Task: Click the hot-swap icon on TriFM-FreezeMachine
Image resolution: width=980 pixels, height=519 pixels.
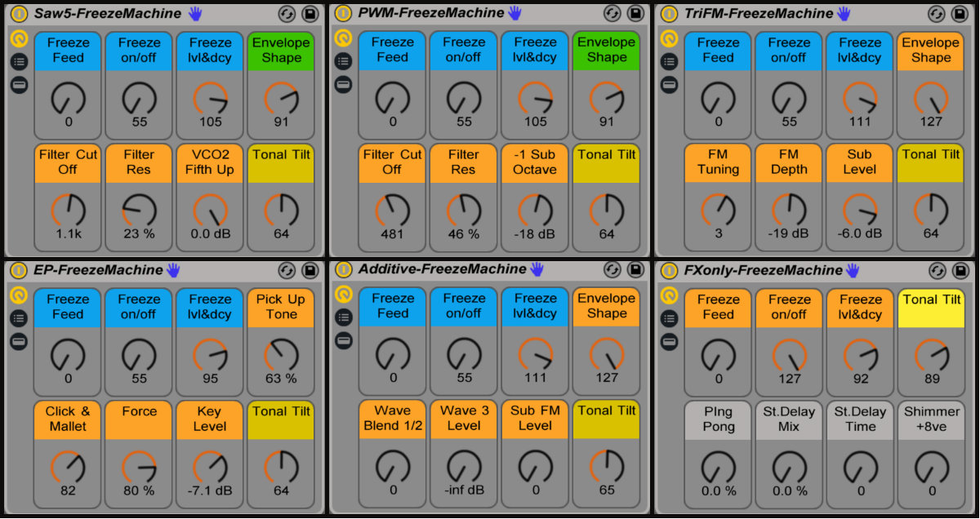Action: pyautogui.click(x=937, y=14)
